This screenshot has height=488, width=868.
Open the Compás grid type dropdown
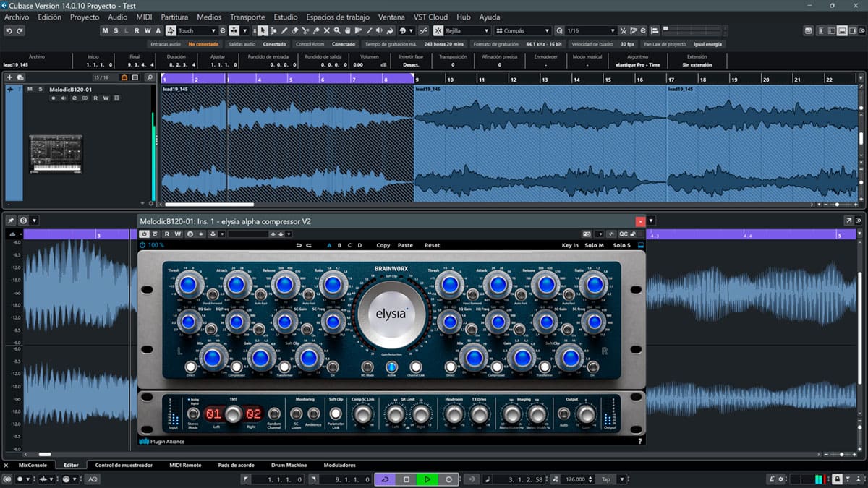[546, 30]
